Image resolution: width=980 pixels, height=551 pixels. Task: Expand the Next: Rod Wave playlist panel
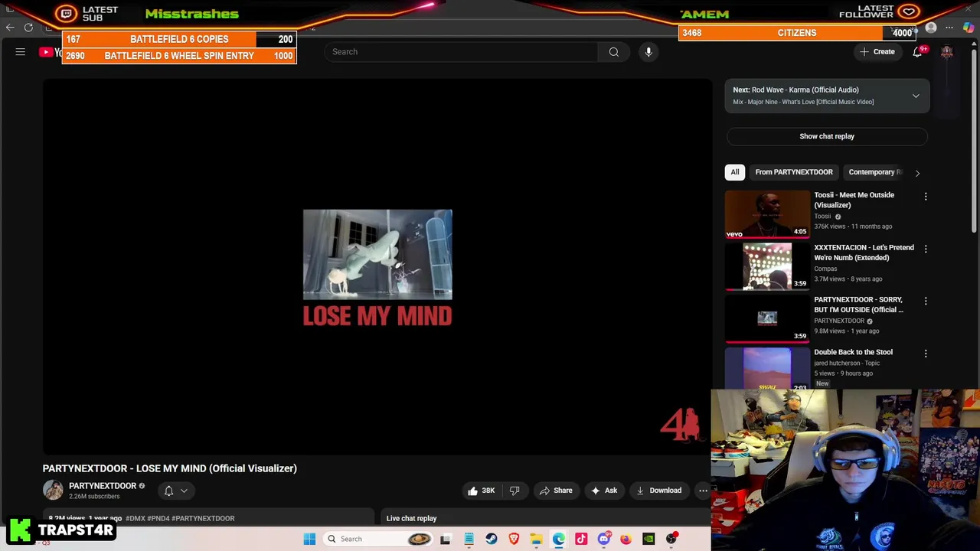(x=916, y=96)
